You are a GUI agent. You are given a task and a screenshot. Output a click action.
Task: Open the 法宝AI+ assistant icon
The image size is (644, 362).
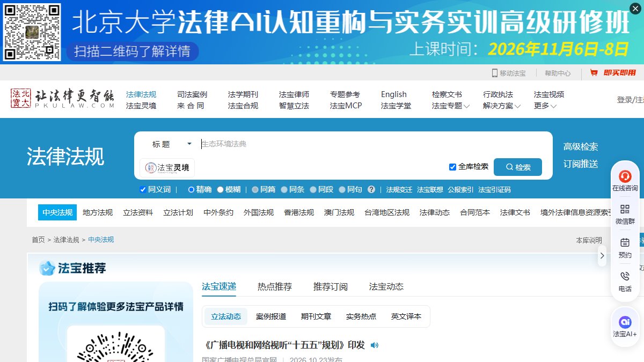click(625, 322)
